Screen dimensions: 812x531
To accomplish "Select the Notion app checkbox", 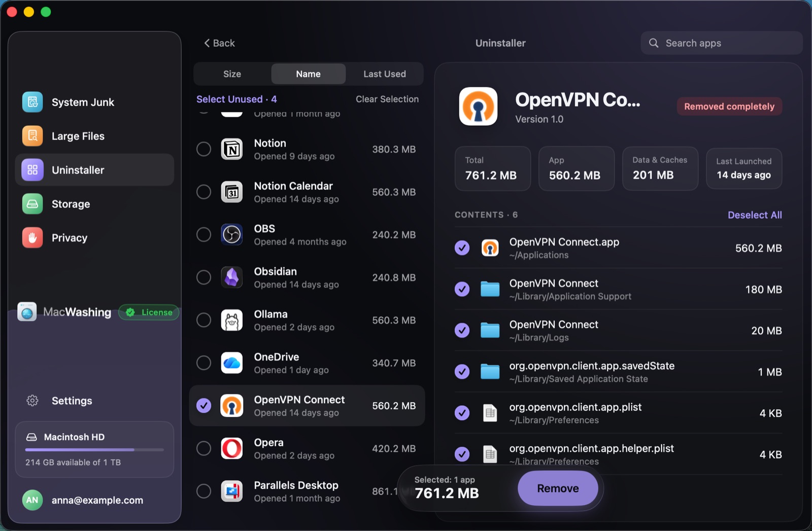I will tap(204, 149).
